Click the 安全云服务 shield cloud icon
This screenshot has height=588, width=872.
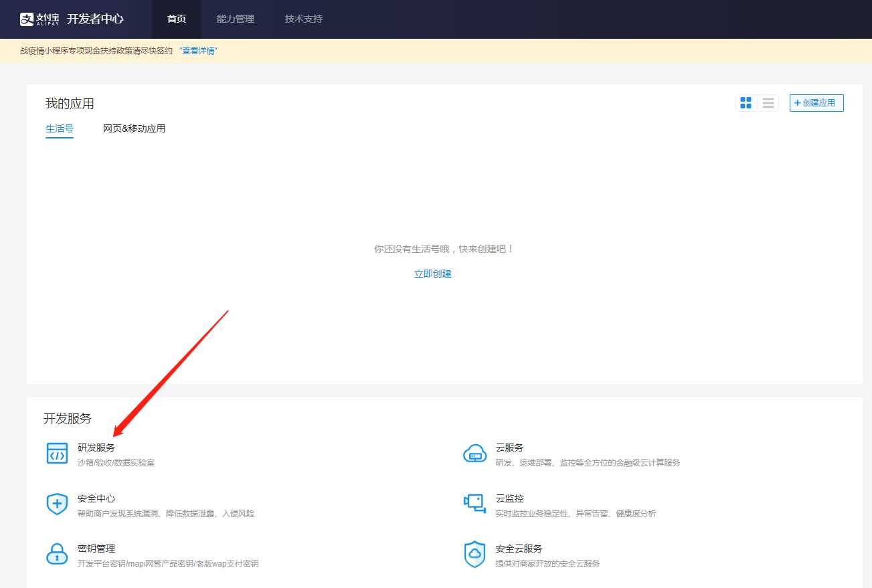[474, 554]
